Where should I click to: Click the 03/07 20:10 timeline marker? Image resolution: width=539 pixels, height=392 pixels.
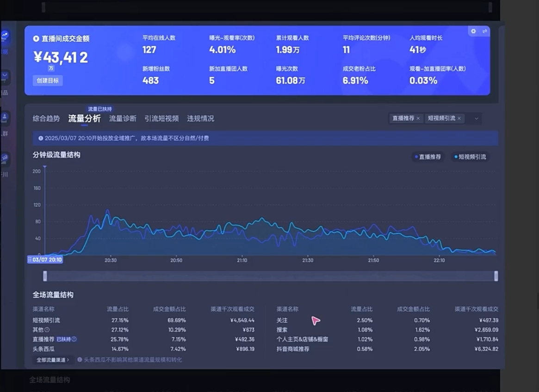point(46,259)
